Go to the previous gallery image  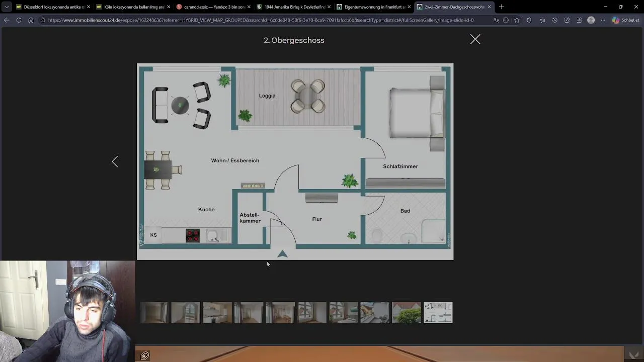pyautogui.click(x=115, y=161)
